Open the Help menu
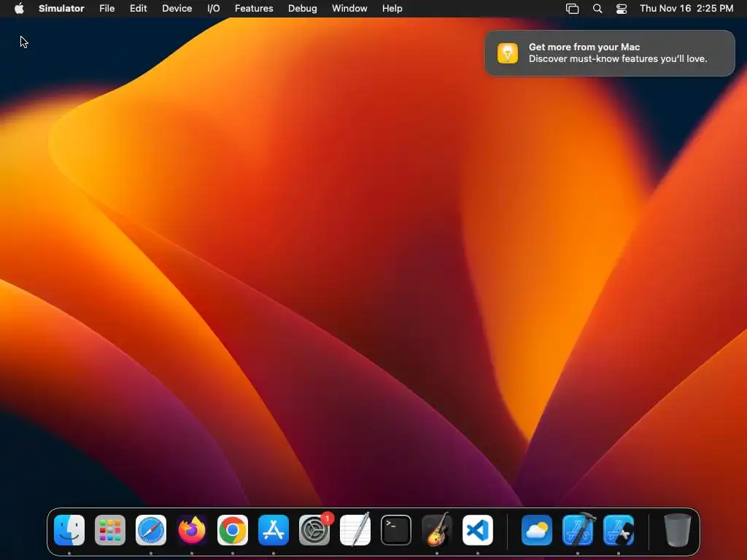Viewport: 747px width, 560px height. [392, 9]
